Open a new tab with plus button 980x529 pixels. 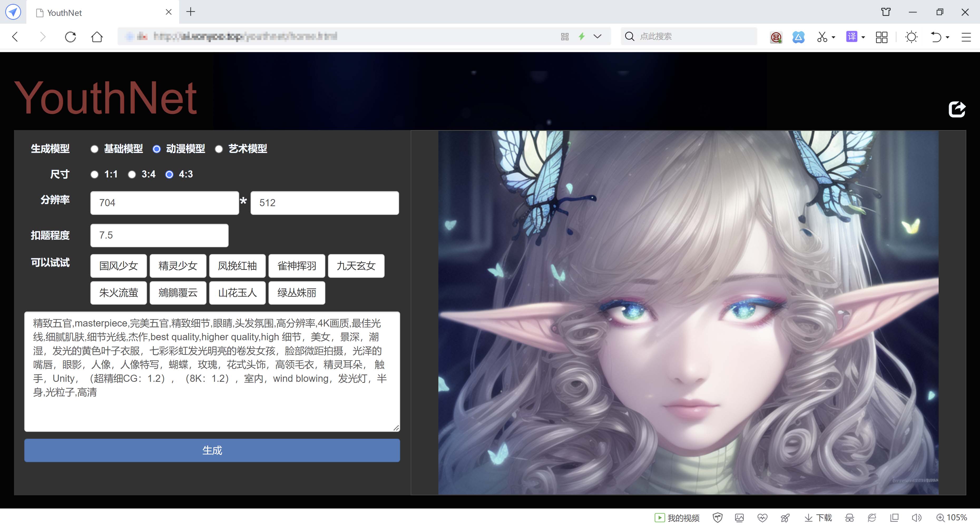190,12
